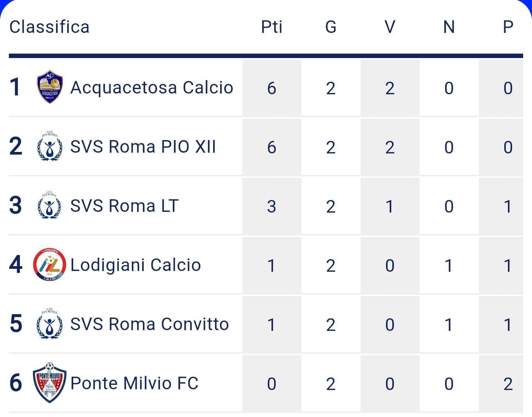The image size is (532, 417).
Task: Click the N draws column header
Action: pos(449,27)
